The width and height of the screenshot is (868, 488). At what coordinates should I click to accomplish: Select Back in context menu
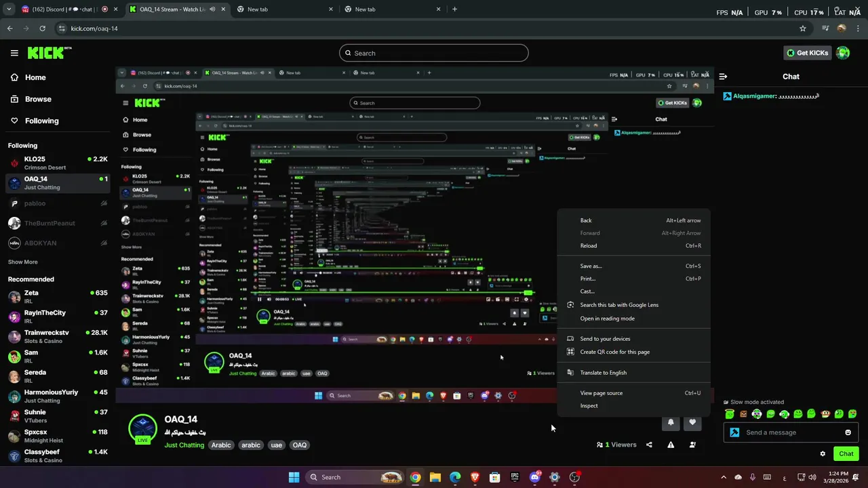(634, 220)
